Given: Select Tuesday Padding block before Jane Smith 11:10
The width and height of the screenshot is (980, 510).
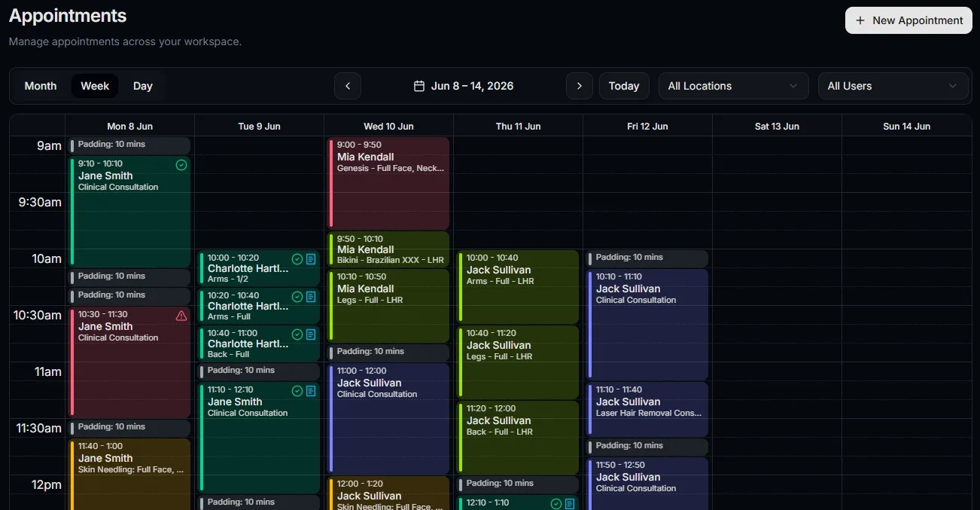Looking at the screenshot, I should 259,371.
